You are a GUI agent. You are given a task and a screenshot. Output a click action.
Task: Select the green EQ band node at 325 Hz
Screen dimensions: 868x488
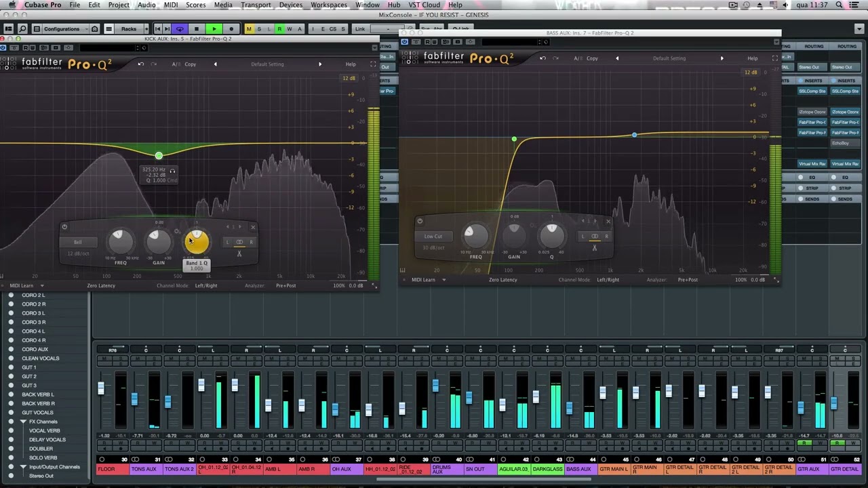159,156
